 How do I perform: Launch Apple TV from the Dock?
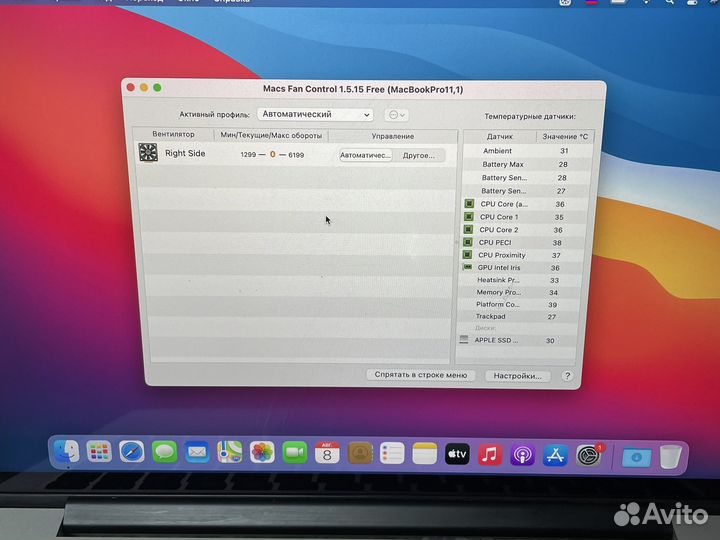[457, 455]
